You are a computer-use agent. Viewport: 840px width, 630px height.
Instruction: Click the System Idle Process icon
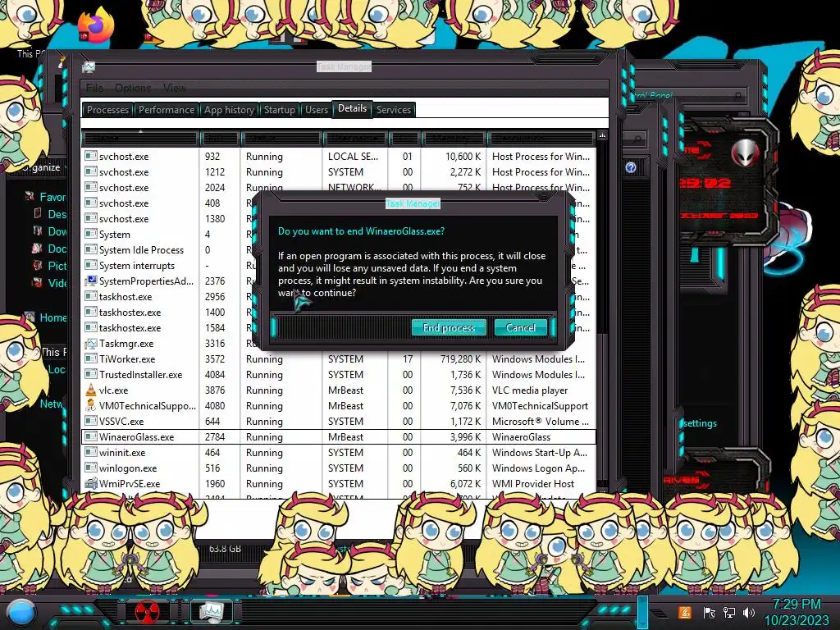coord(91,249)
